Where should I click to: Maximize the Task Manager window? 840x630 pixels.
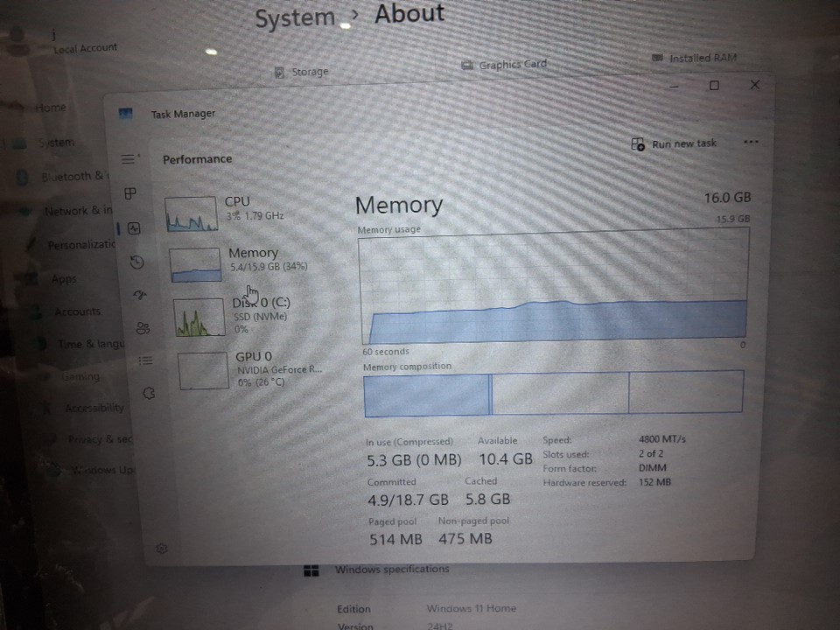[x=714, y=86]
